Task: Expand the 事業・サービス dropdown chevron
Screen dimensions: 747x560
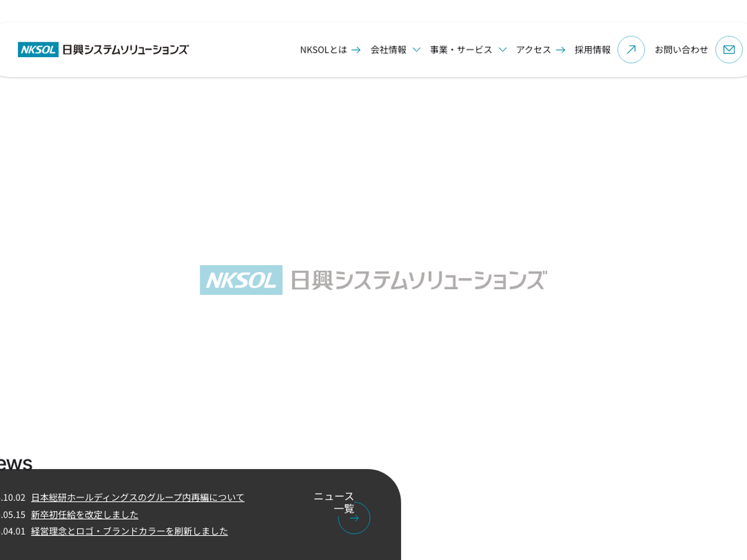Action: 502,50
